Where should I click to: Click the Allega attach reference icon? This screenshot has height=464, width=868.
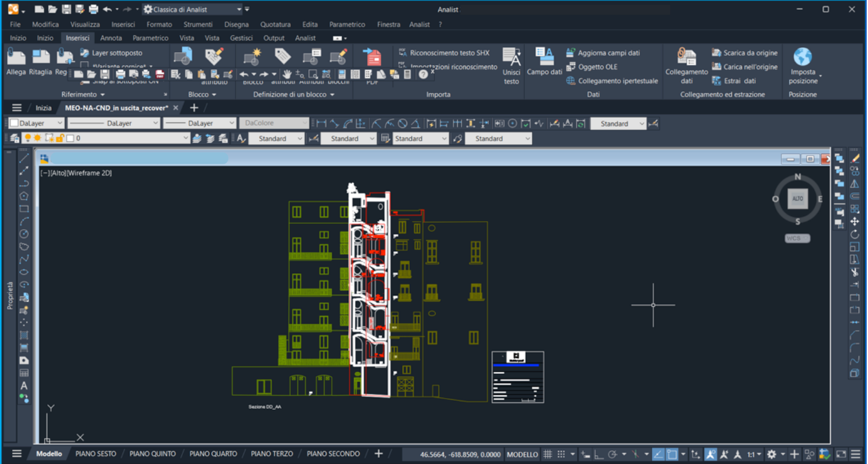click(x=16, y=57)
